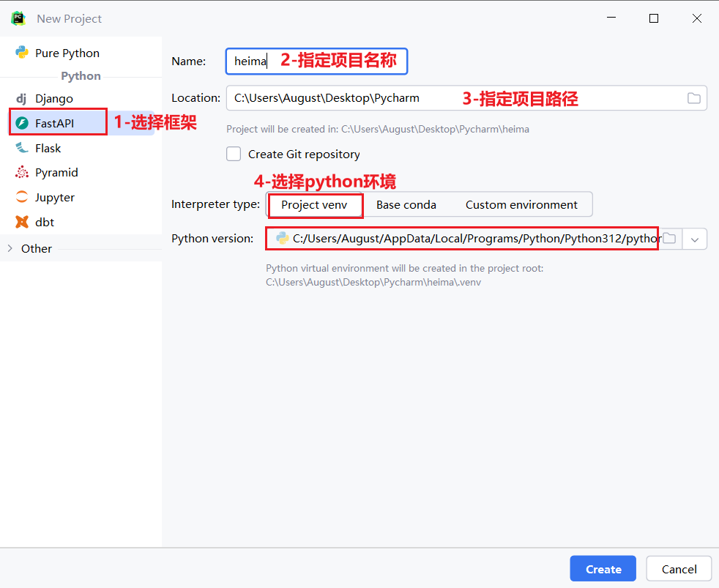Select the Pyramid framework icon
The height and width of the screenshot is (588, 719).
pos(22,173)
